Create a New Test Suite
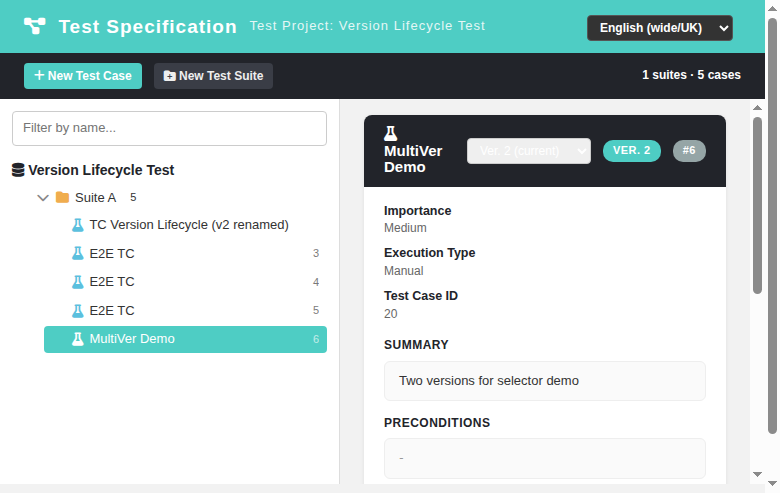The width and height of the screenshot is (780, 493). 213,76
